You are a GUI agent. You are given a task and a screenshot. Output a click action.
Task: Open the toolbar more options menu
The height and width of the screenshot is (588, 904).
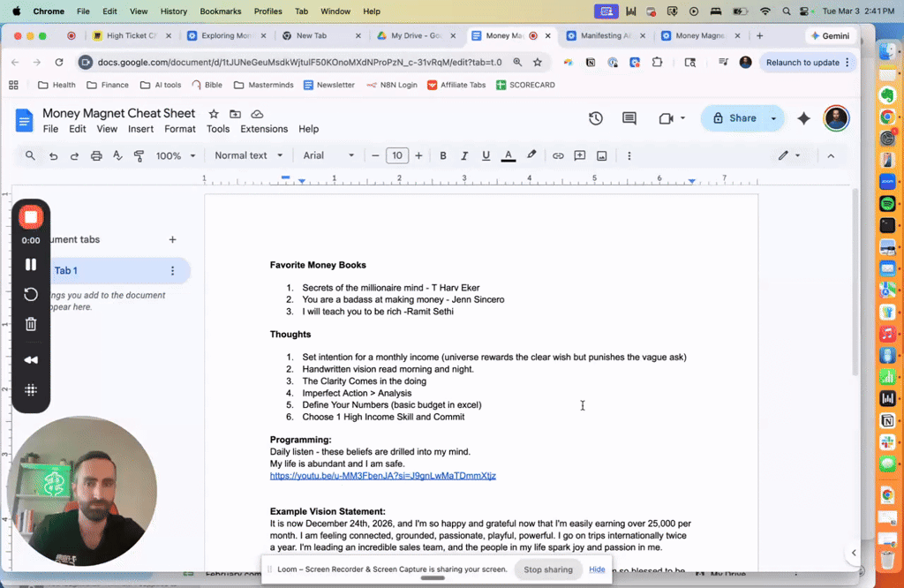coord(629,155)
